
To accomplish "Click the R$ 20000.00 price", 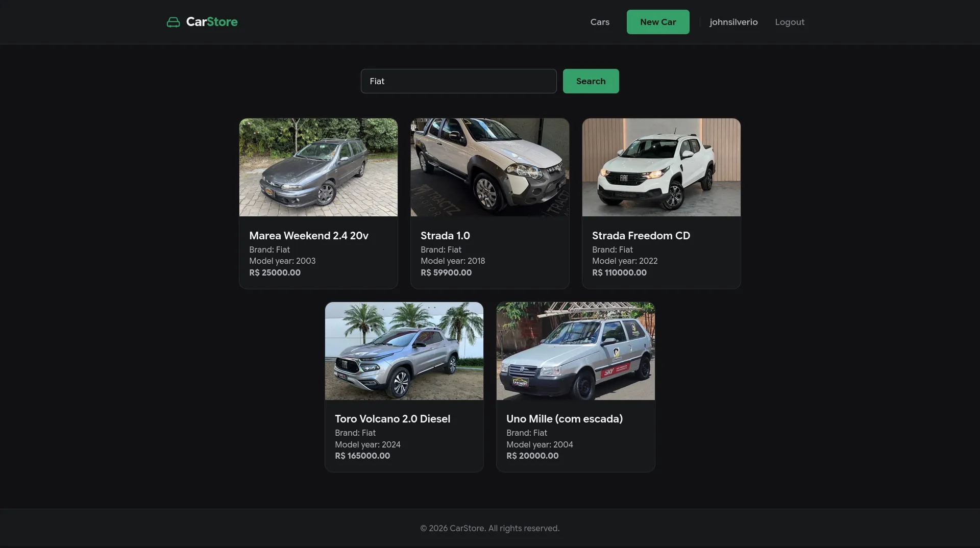I will (x=532, y=456).
